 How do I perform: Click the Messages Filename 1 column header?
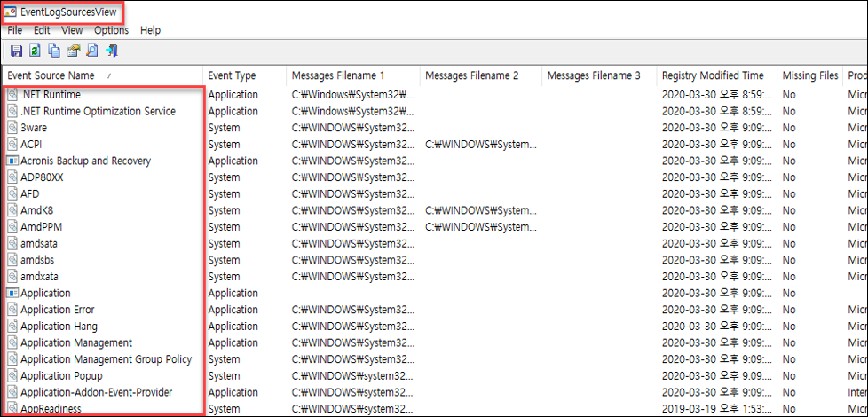(x=353, y=75)
